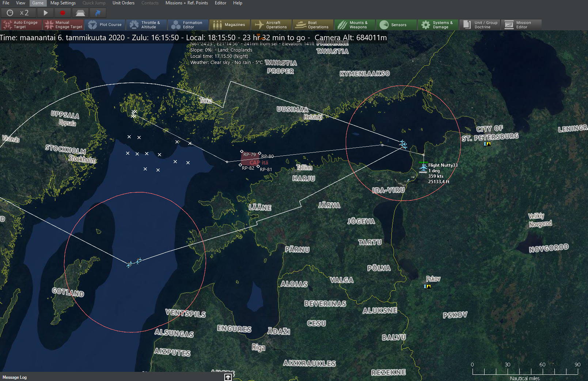Select the Flight Nutty33 aircraft unit
The width and height of the screenshot is (588, 381).
point(423,167)
